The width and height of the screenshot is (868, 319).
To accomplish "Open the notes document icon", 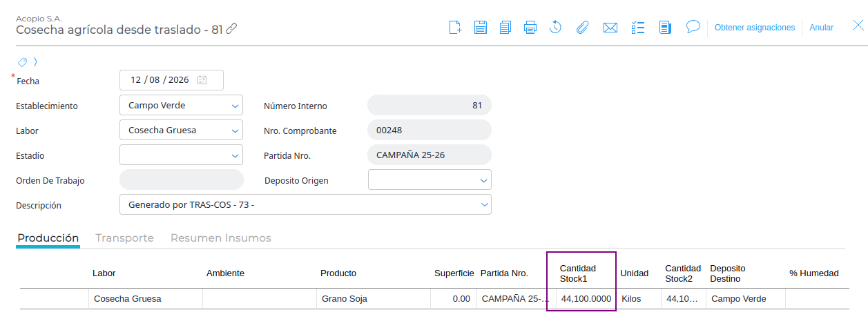I will click(666, 28).
